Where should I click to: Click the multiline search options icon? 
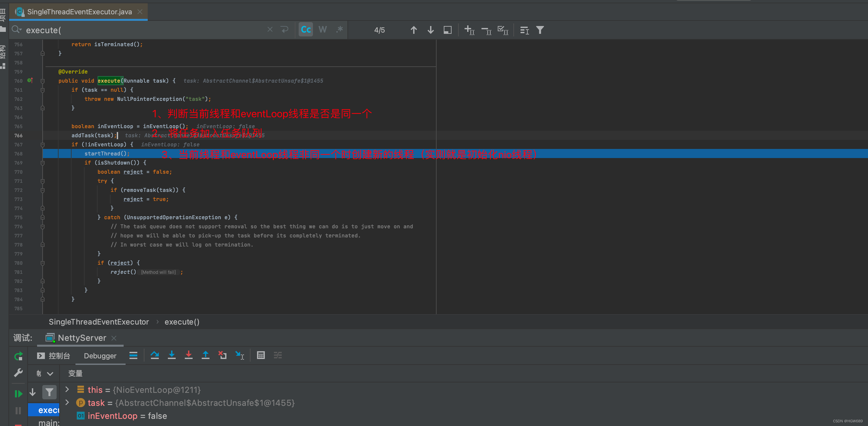(x=524, y=30)
